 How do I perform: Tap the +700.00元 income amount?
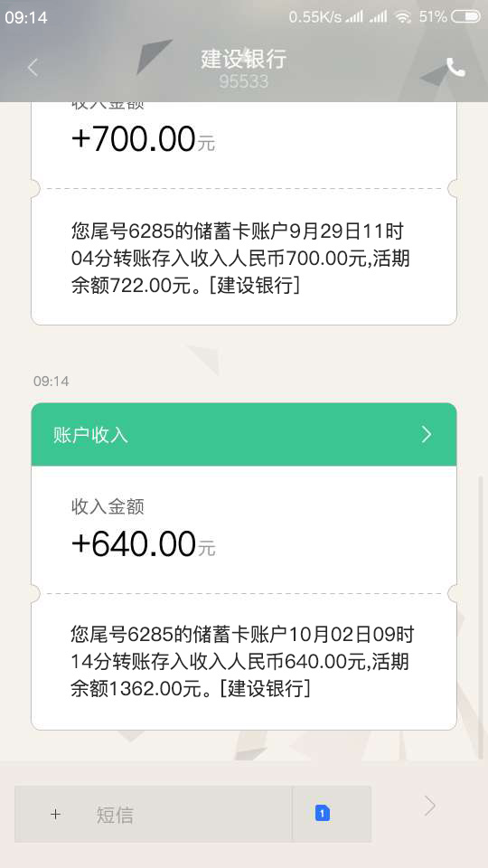coord(143,138)
